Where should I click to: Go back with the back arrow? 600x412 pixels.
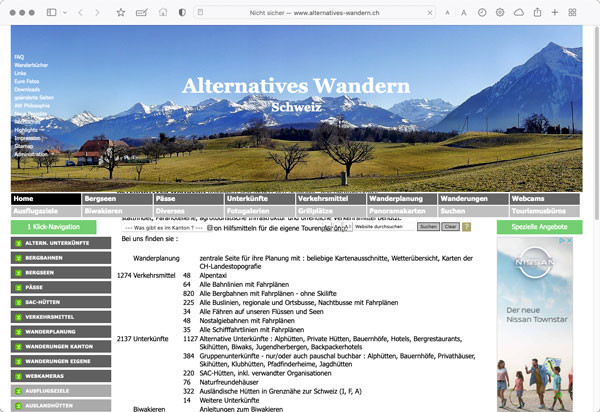pyautogui.click(x=80, y=12)
